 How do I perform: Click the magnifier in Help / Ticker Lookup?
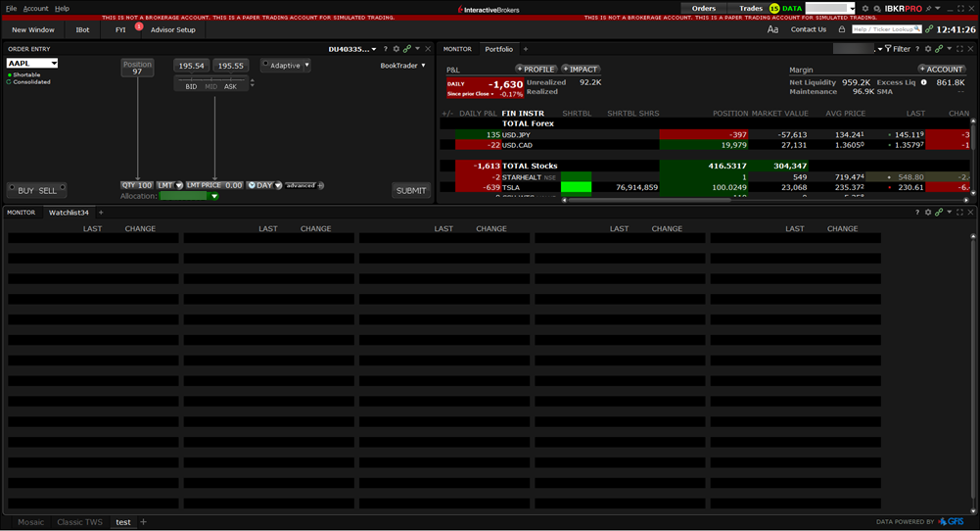click(917, 28)
